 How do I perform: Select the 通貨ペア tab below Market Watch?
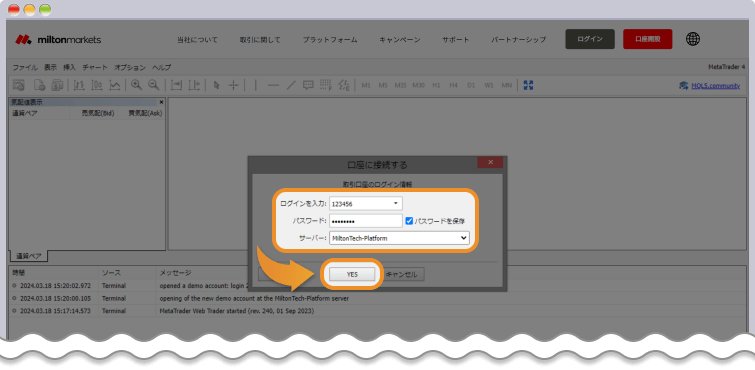(x=28, y=256)
